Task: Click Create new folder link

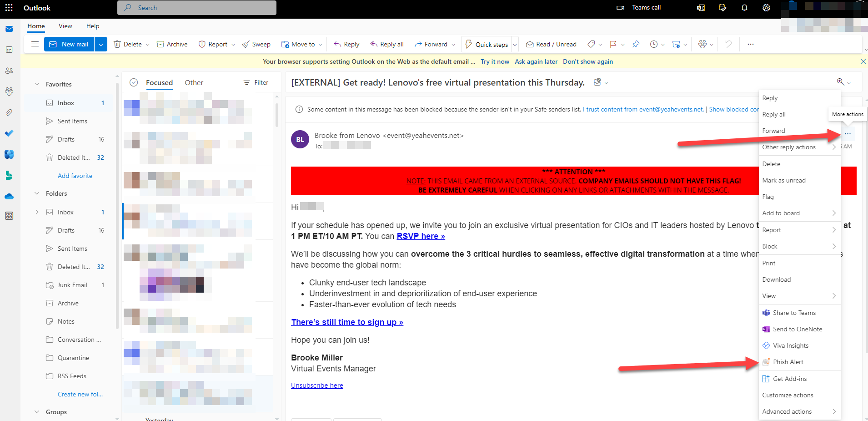Action: point(80,394)
